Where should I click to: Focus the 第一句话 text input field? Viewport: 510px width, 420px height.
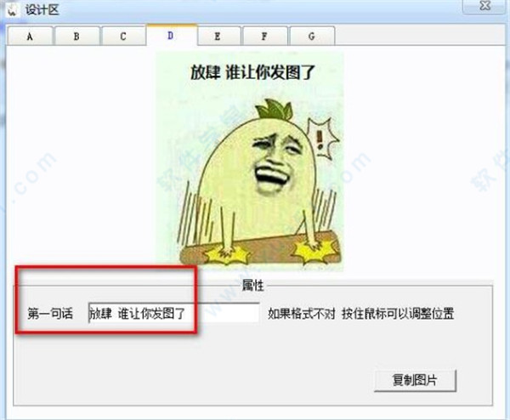click(x=173, y=313)
